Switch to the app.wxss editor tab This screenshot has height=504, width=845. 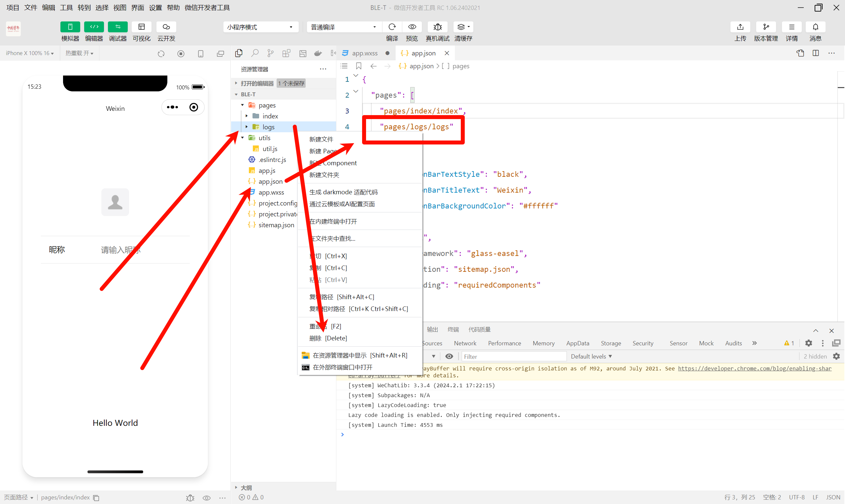coord(364,53)
